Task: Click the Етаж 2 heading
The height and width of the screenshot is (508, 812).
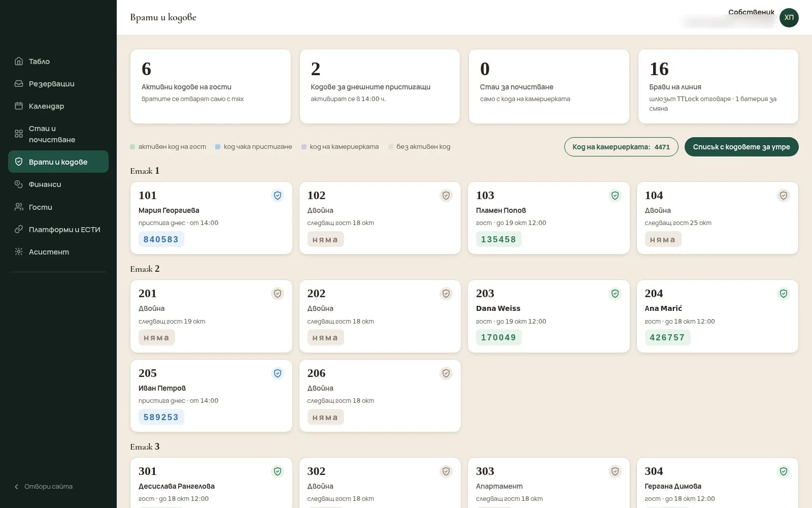Action: click(145, 269)
